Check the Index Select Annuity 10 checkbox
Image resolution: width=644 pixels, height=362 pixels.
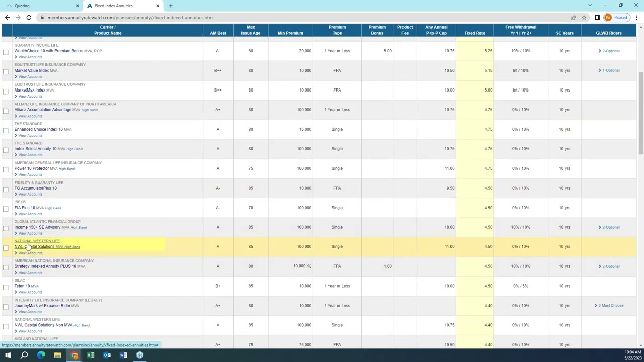[x=6, y=150]
